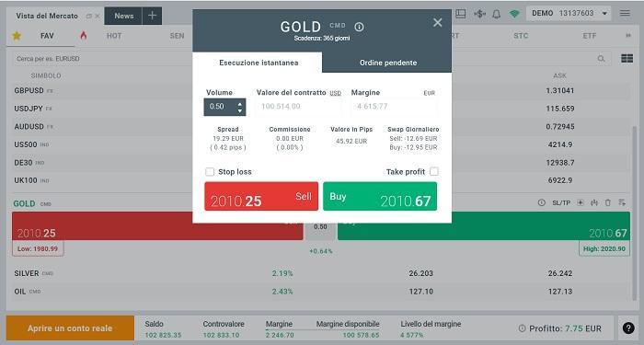Screen dimensions: 644x345
Task: Enable the Take profit checkbox
Action: tap(433, 171)
